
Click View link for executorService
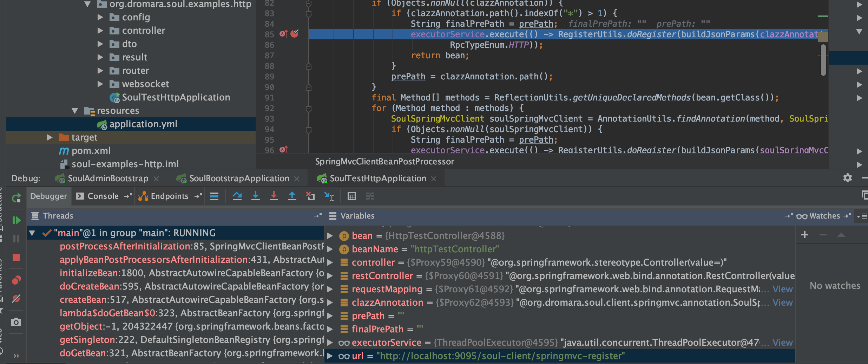coord(783,343)
